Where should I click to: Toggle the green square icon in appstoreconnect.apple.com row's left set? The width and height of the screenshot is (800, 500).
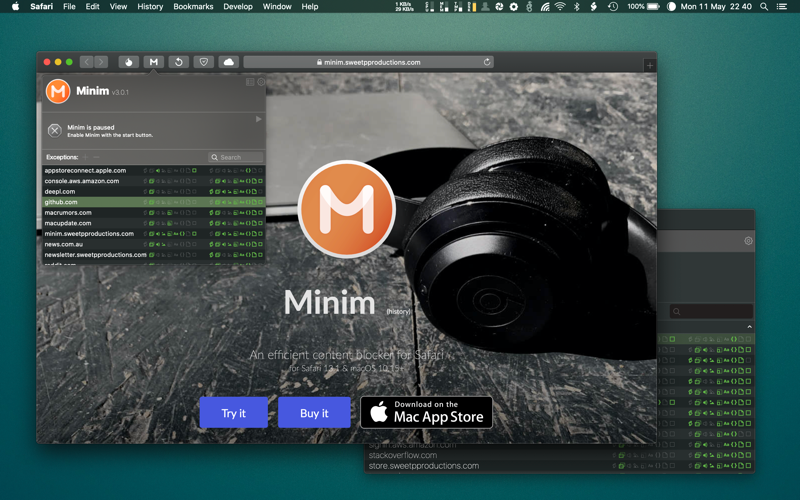click(194, 170)
